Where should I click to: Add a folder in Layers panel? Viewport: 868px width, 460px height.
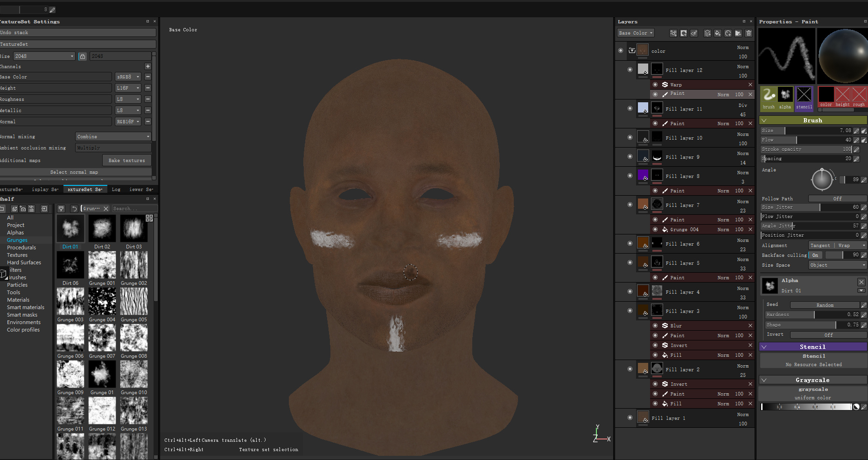[738, 33]
